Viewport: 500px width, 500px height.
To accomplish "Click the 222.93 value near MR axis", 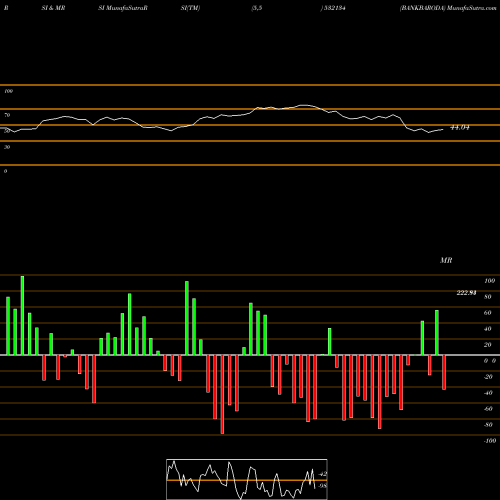I will (x=466, y=293).
